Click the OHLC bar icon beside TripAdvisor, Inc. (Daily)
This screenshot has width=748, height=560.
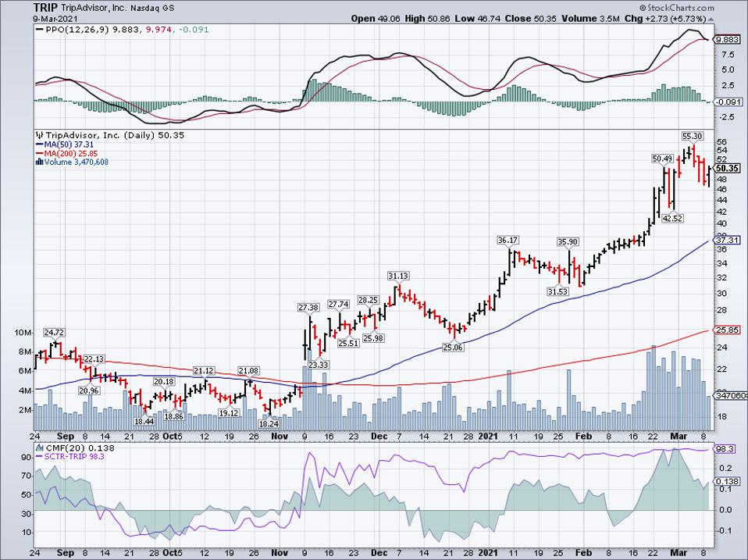coord(39,135)
